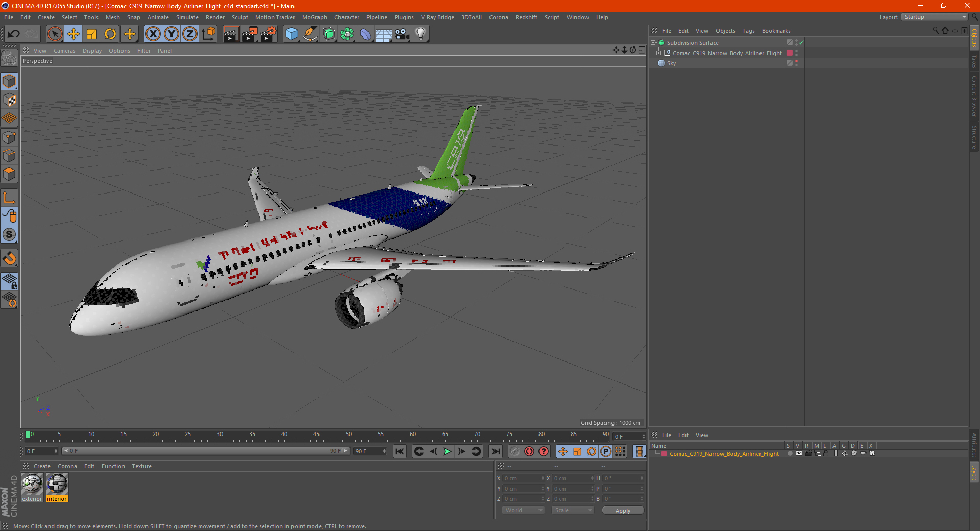The image size is (980, 531).
Task: Add a Light bulb object
Action: point(421,34)
